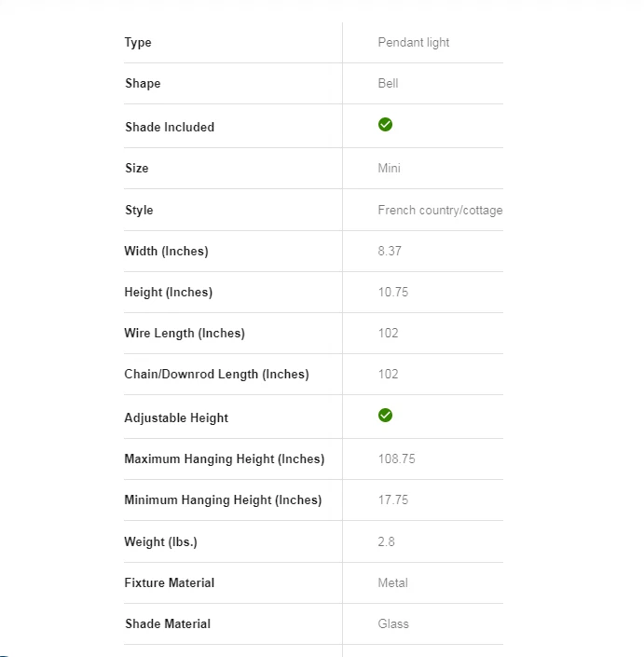The image size is (644, 657).
Task: Click the Width (Inches) label
Action: (x=166, y=252)
